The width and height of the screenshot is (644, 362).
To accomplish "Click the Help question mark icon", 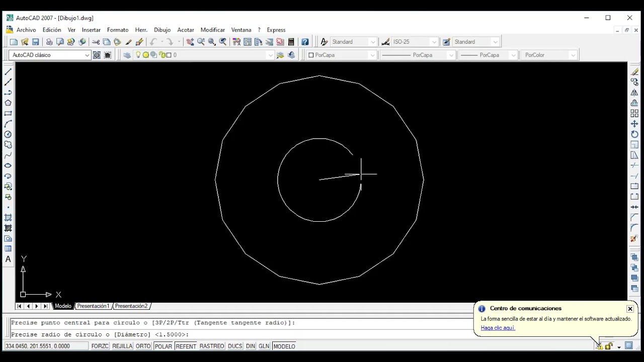I will 305,42.
